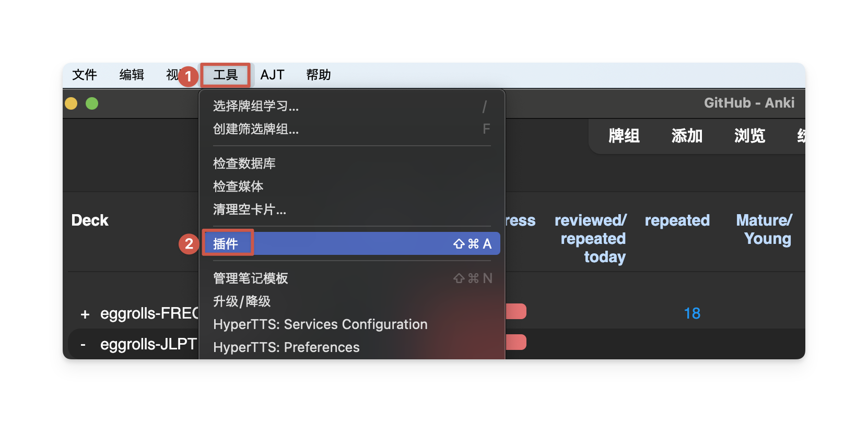
Task: Open the AJT menu
Action: (272, 75)
